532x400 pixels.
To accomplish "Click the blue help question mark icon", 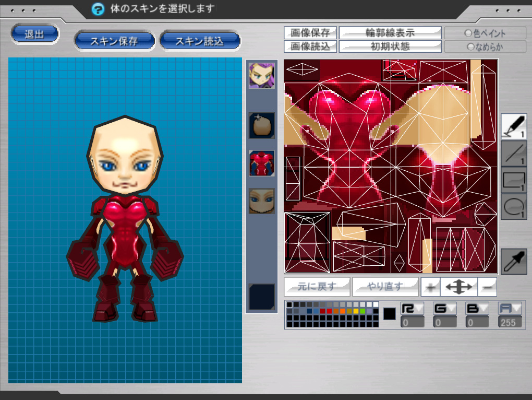I will pos(98,9).
